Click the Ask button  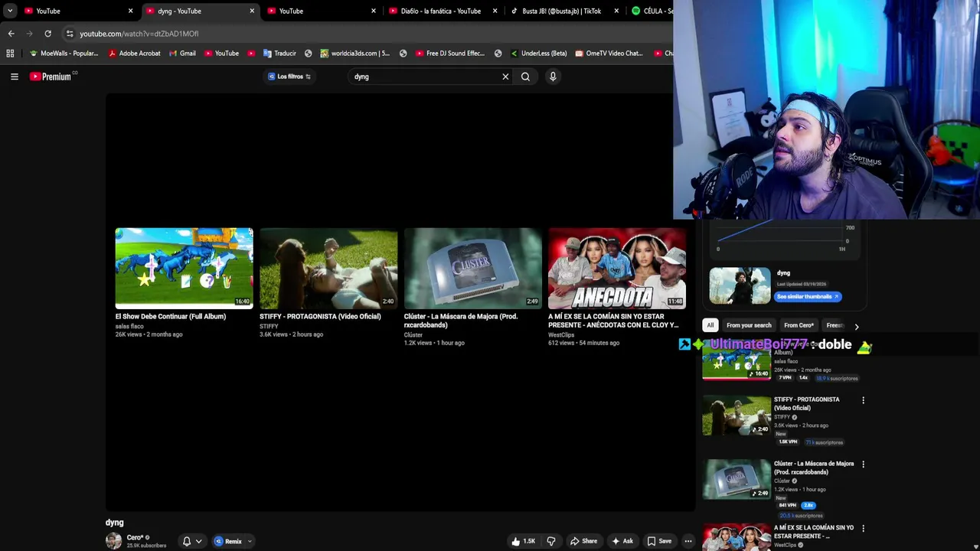pyautogui.click(x=622, y=541)
